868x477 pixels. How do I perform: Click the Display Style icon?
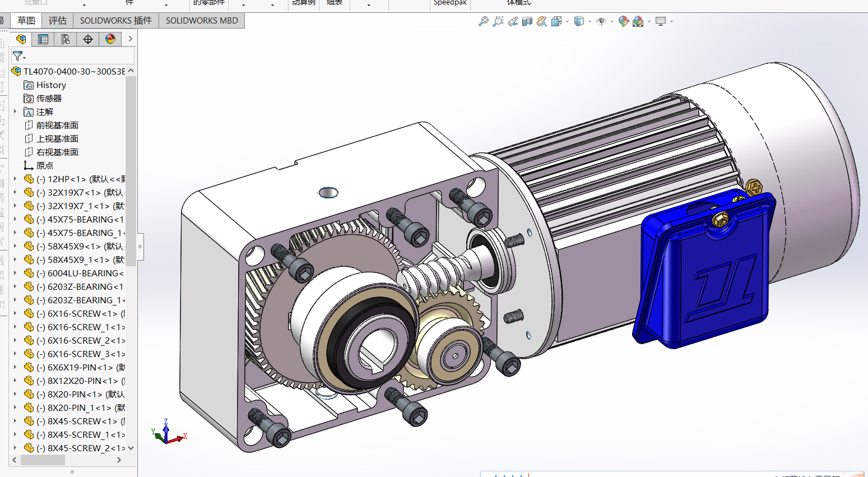point(579,21)
